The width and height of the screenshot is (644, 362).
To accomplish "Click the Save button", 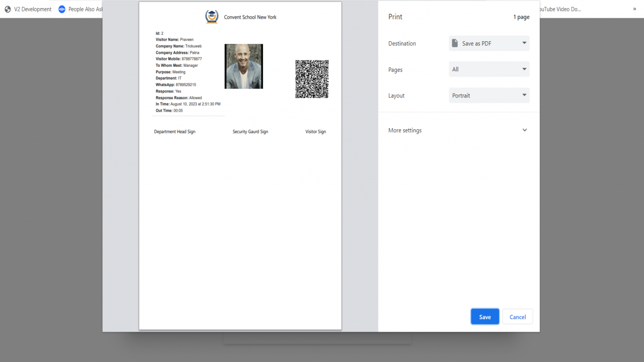I will pos(485,317).
